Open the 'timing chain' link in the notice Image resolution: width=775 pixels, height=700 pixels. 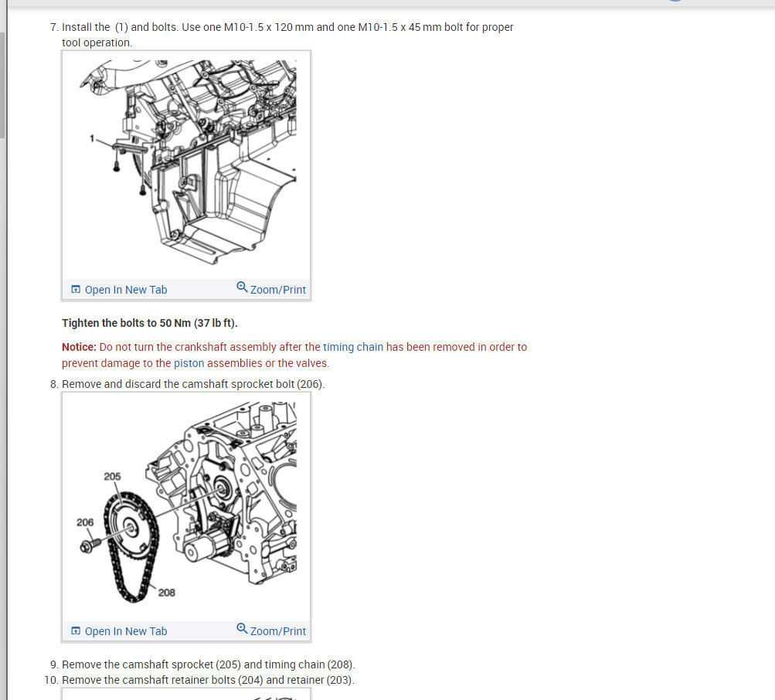point(353,347)
